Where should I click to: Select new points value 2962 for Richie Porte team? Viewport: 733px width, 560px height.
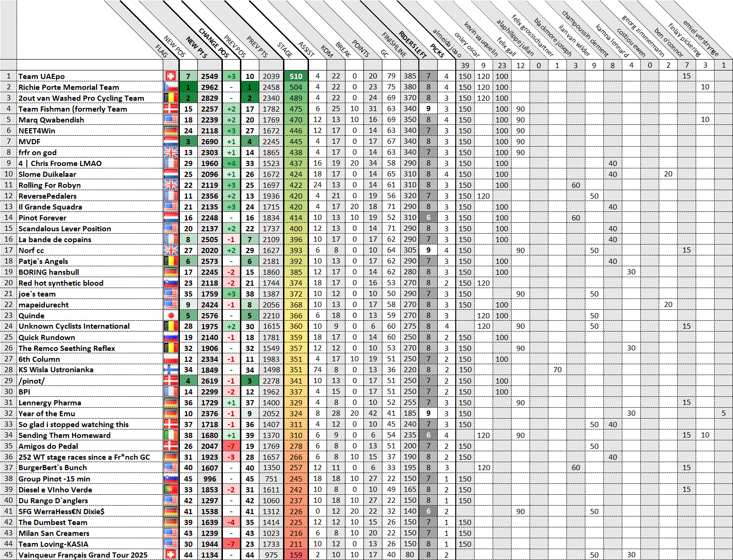(x=209, y=87)
